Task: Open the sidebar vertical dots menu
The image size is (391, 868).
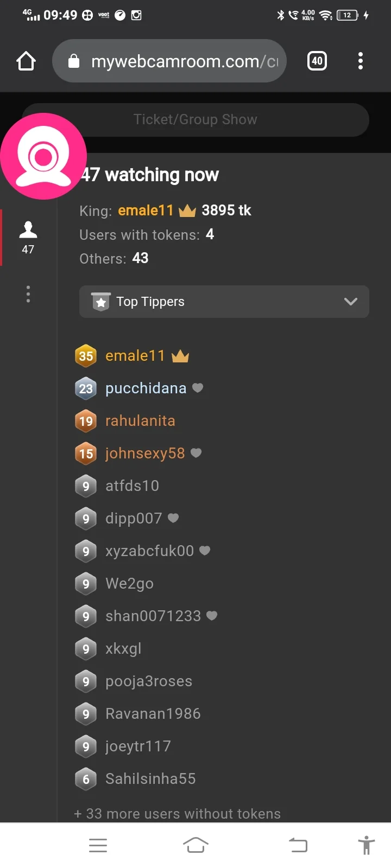Action: click(x=28, y=294)
